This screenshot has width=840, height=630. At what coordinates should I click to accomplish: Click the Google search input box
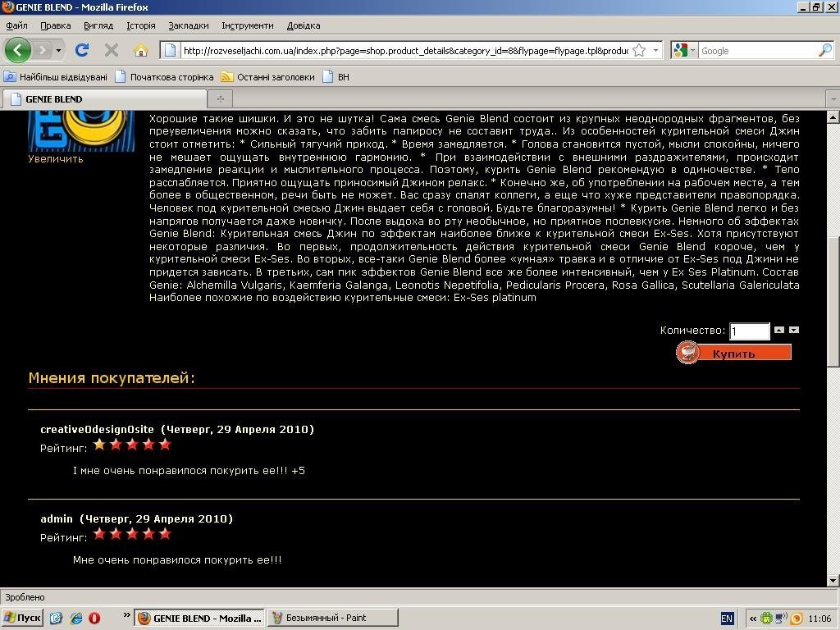pyautogui.click(x=757, y=50)
